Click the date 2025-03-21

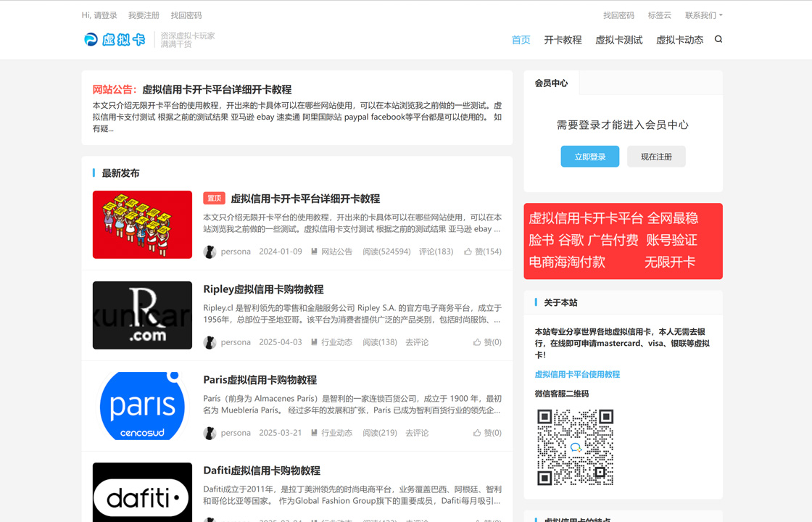pos(281,433)
